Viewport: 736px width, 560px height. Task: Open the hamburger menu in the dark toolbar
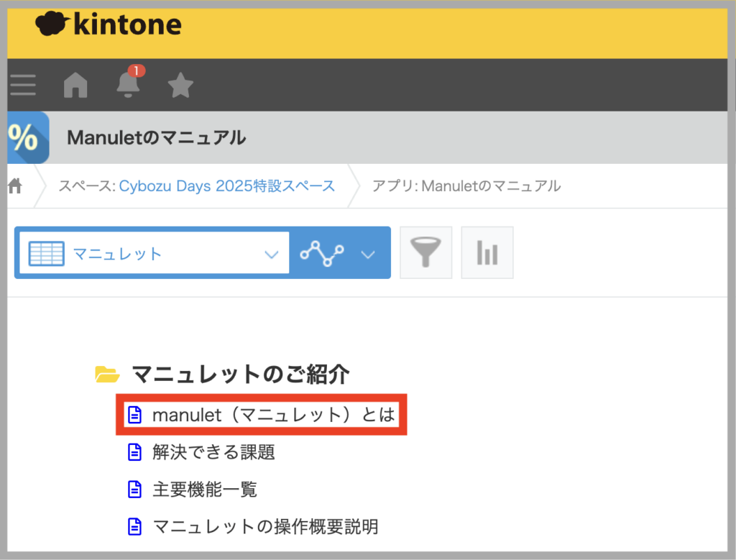(22, 86)
